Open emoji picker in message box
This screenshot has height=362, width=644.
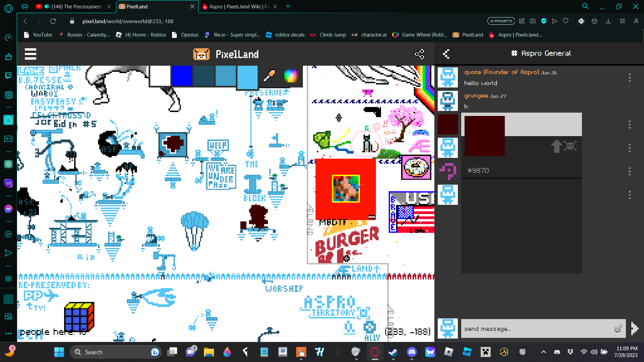pyautogui.click(x=618, y=329)
